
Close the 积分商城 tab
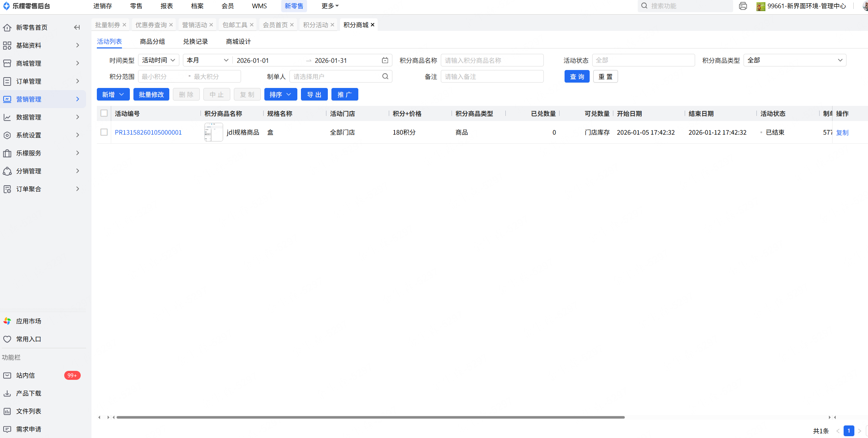pyautogui.click(x=373, y=25)
